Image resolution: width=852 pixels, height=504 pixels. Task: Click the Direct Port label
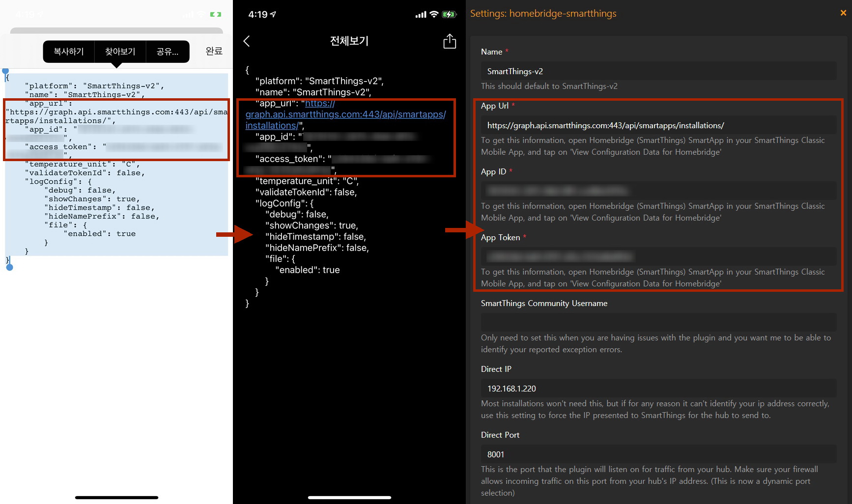pyautogui.click(x=500, y=435)
